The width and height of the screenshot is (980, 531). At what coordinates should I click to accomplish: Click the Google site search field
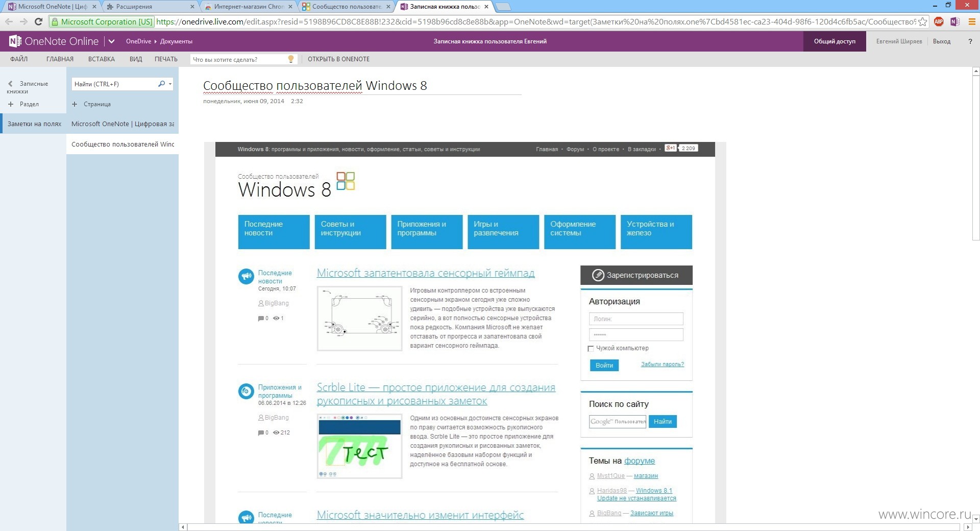[x=618, y=422]
